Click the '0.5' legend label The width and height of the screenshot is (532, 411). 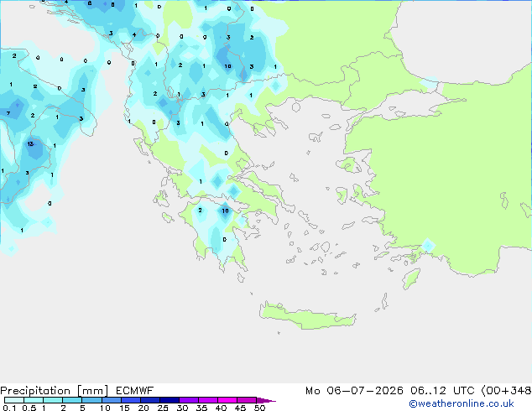point(29,408)
